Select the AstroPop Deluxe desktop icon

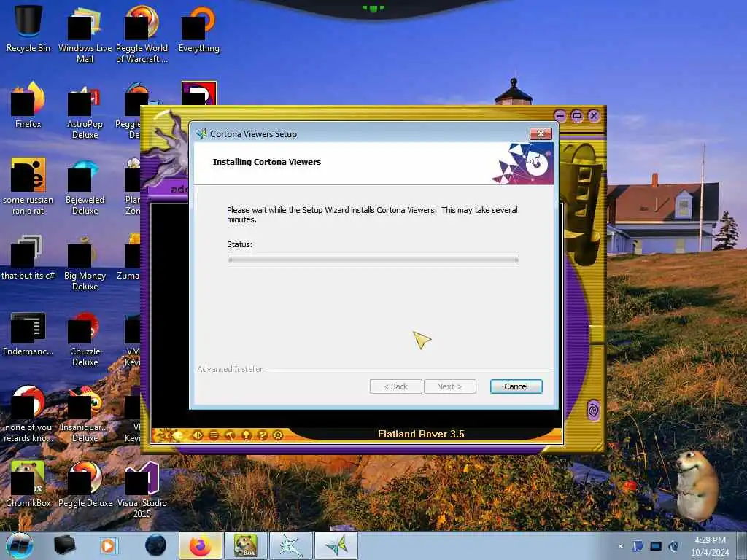85,111
